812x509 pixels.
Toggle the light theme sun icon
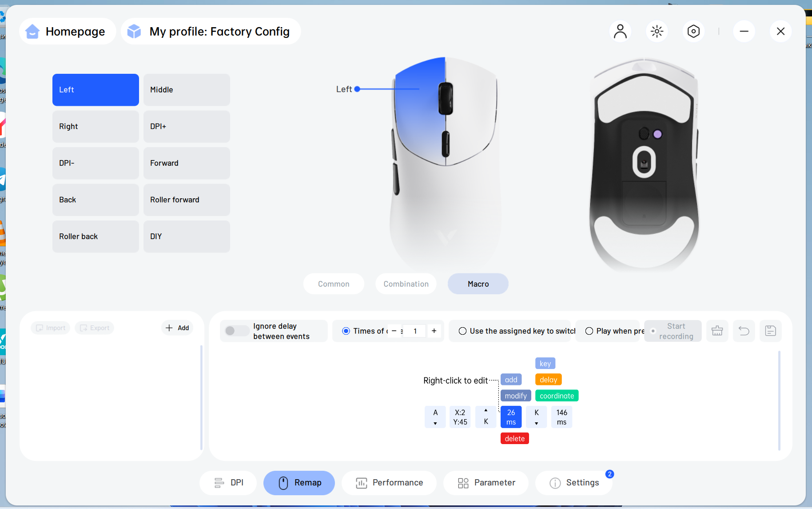coord(657,32)
